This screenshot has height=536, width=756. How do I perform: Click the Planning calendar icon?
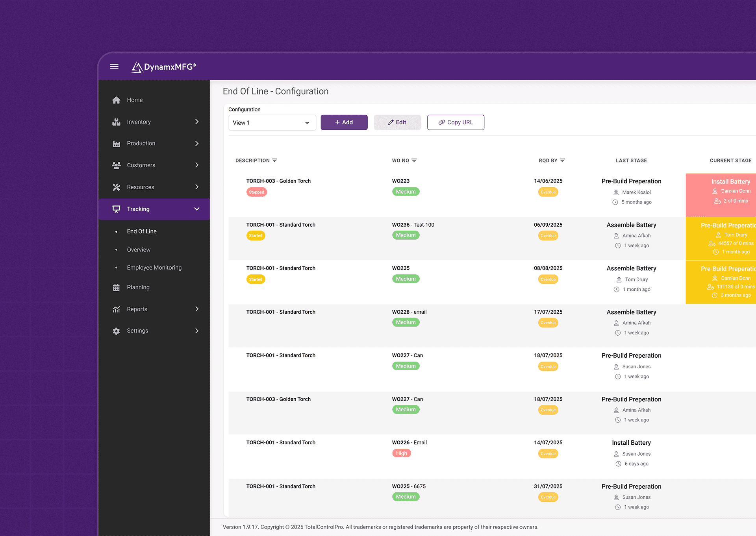[116, 287]
